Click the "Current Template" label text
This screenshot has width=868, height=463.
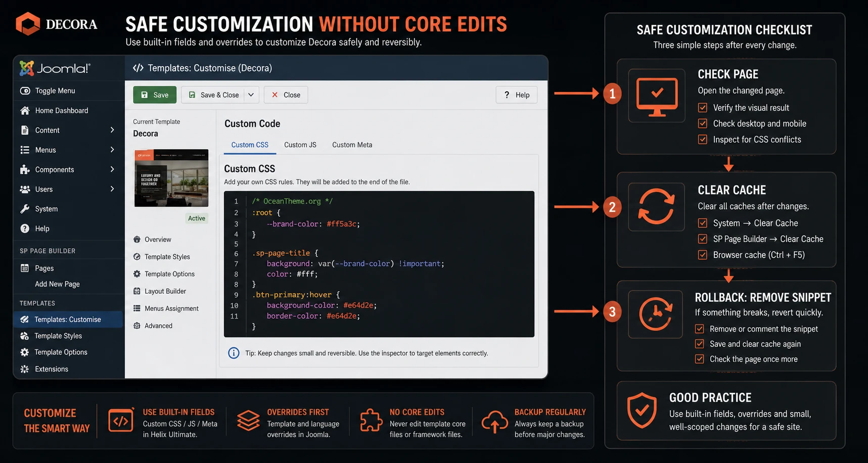157,122
